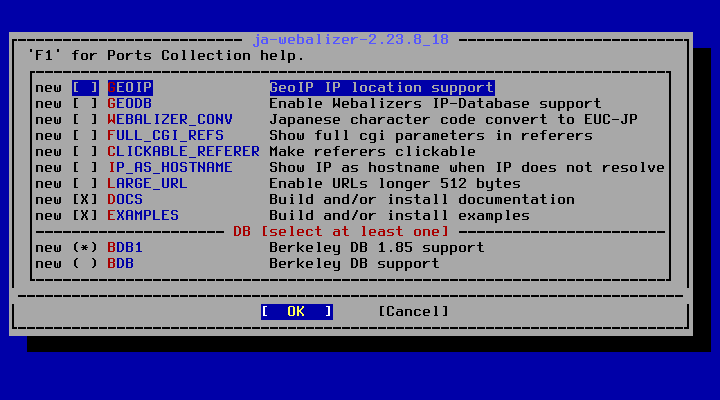Click 'Berkeley DB support' description

355,264
